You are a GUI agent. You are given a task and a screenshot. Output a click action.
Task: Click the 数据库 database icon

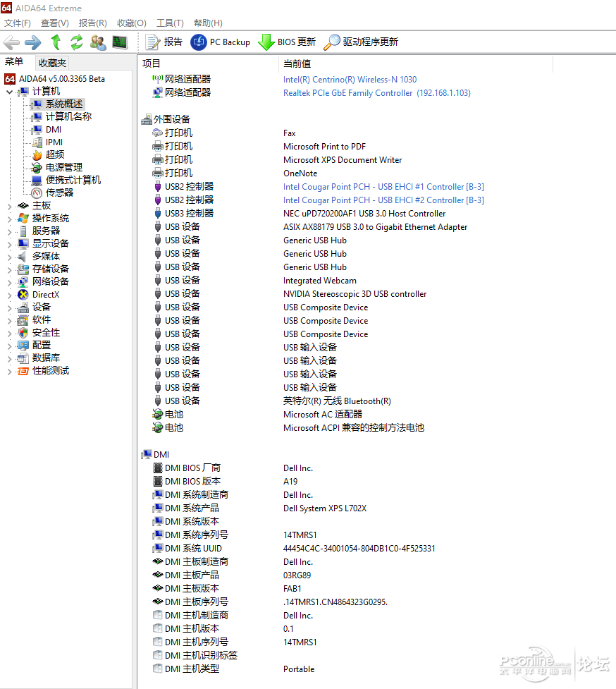point(23,358)
